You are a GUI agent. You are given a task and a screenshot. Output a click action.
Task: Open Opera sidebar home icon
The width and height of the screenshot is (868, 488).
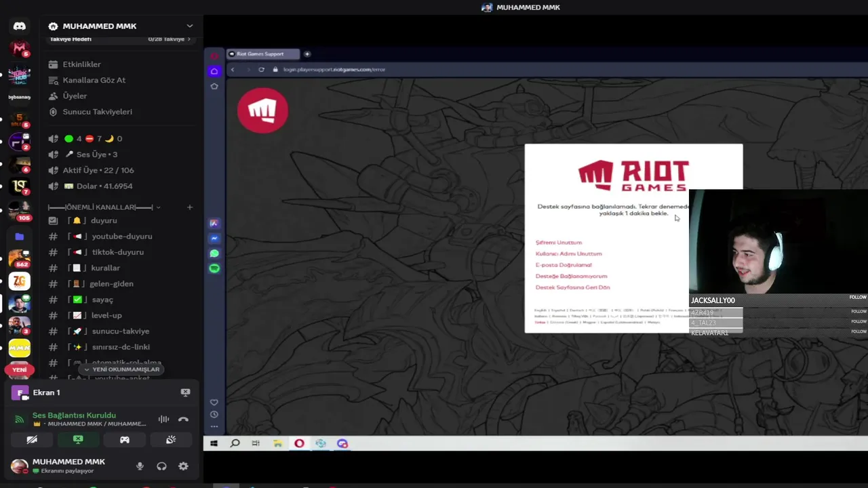214,71
